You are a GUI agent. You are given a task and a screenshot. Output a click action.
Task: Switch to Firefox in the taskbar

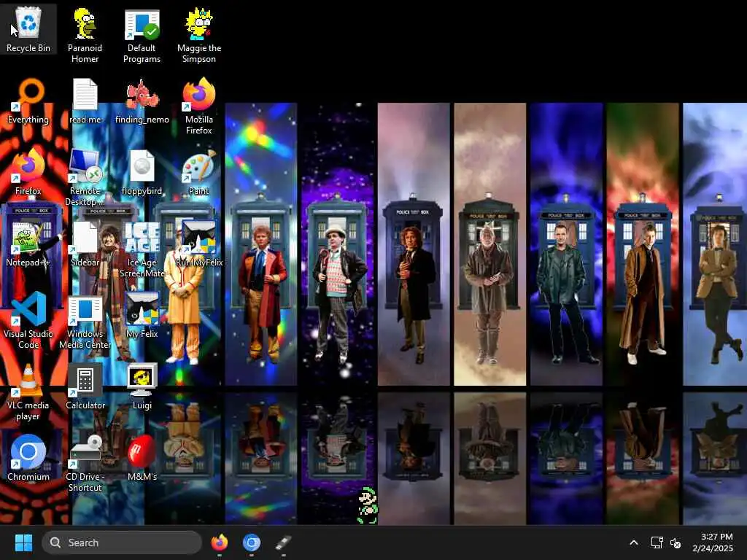pyautogui.click(x=219, y=542)
